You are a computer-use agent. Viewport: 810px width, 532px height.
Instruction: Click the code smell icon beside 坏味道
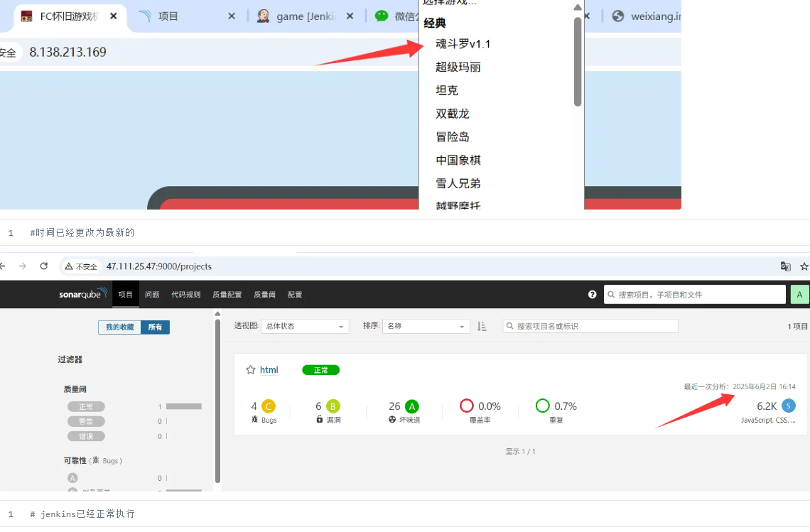(392, 420)
